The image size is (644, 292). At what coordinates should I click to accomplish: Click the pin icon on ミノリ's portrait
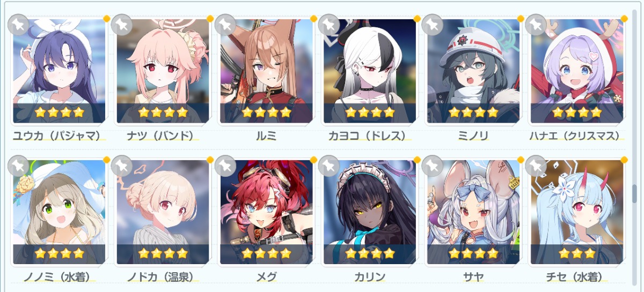pos(433,25)
